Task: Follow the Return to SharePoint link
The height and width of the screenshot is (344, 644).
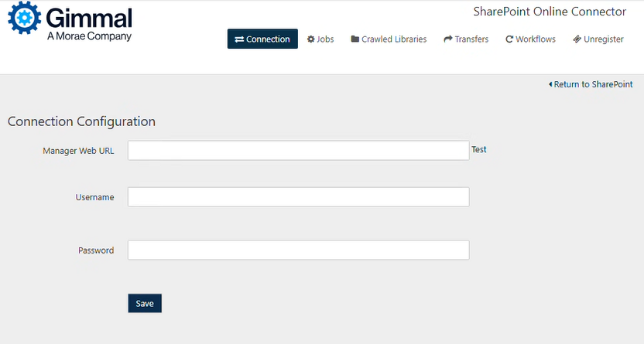Action: (591, 84)
